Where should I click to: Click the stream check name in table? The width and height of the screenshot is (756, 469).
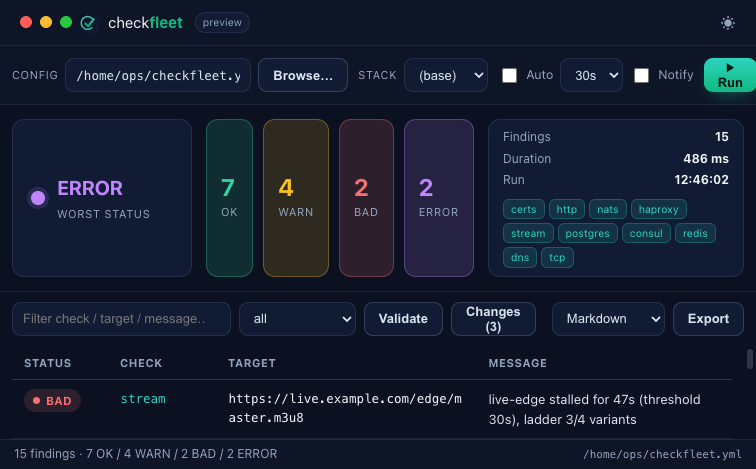coord(143,399)
